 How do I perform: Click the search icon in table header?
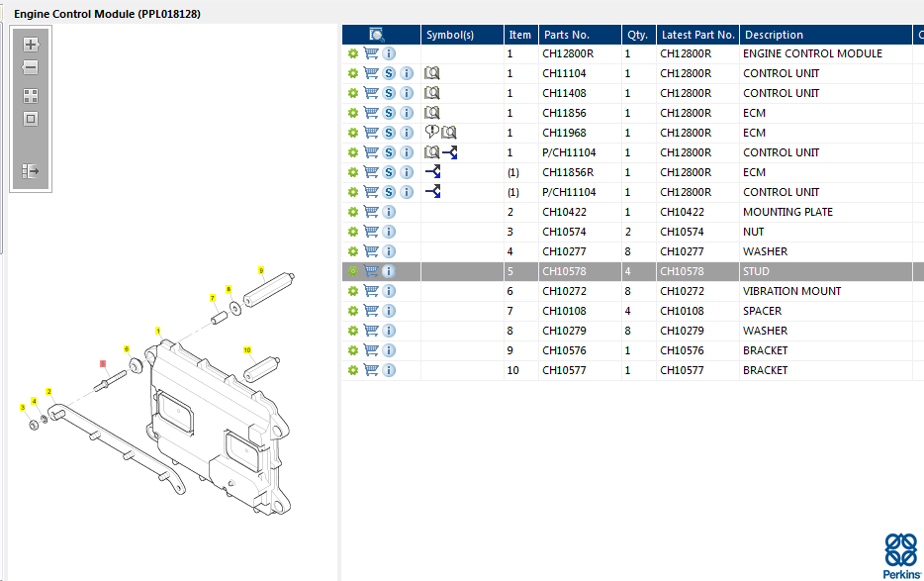coord(377,35)
